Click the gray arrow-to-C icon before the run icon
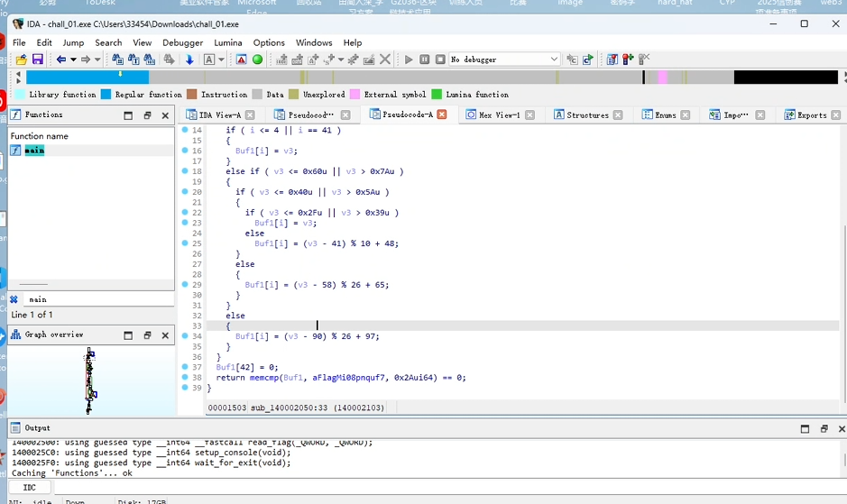The height and width of the screenshot is (504, 847). (x=572, y=60)
